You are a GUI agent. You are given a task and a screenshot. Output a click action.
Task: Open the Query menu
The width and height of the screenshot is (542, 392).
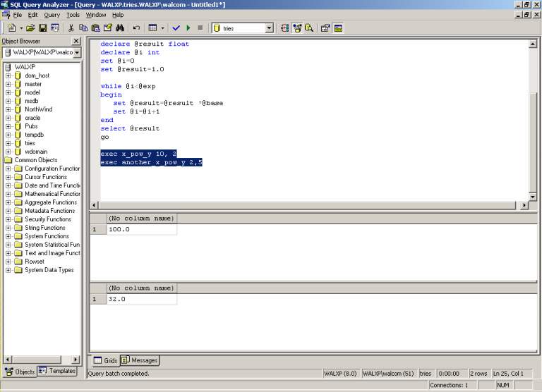click(52, 15)
